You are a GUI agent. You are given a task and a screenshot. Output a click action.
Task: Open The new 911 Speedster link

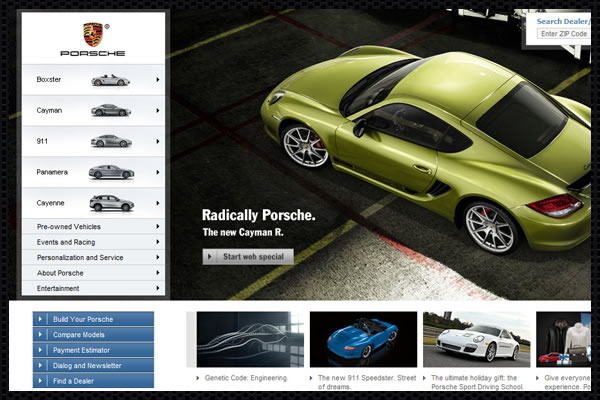pyautogui.click(x=367, y=382)
